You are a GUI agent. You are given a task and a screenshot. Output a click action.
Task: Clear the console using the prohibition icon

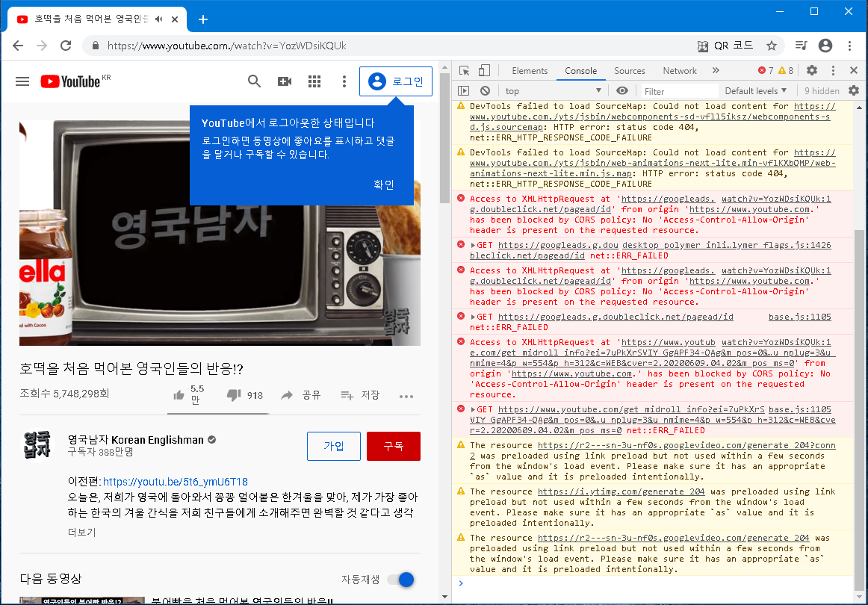click(486, 90)
